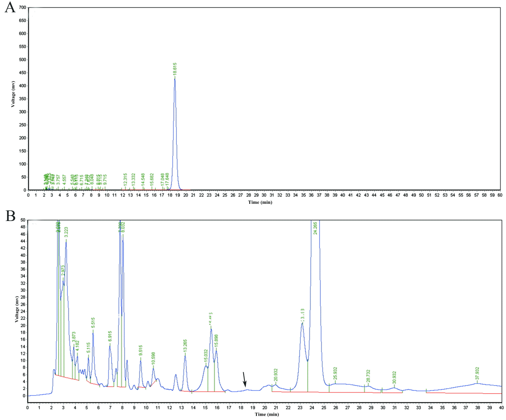Click the 18.615 peak label in panel A
Viewport: 506px width, 420px height.
(x=175, y=69)
